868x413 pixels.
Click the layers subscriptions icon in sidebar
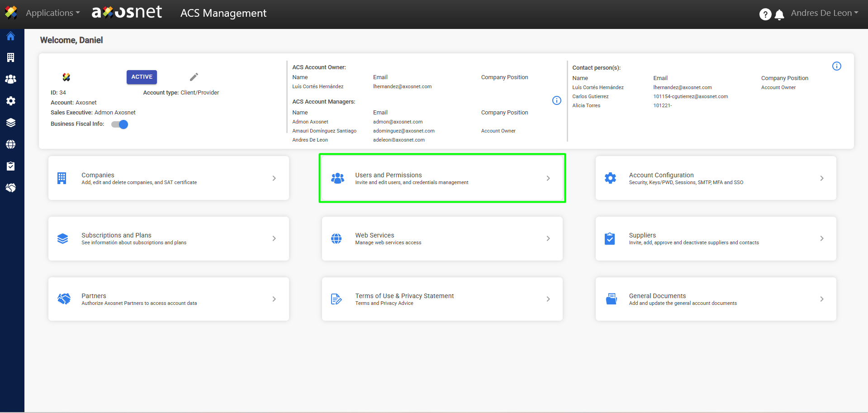tap(11, 123)
